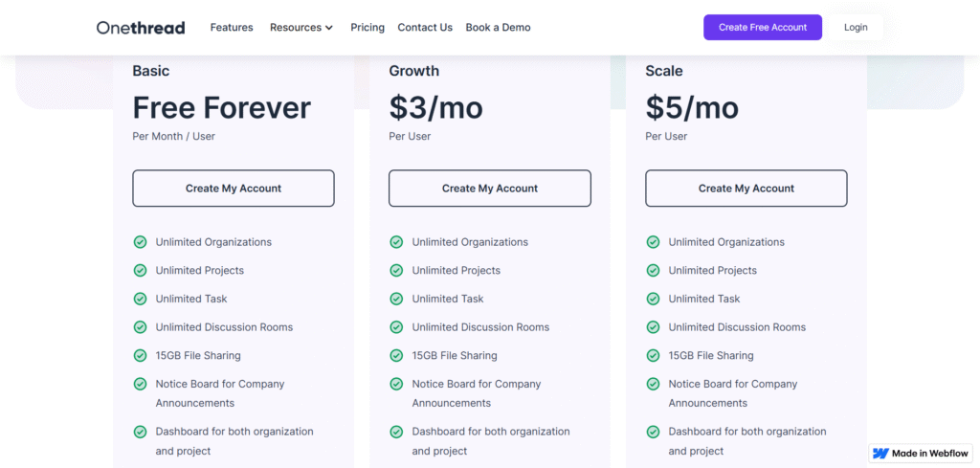Click Basic plan Unlimited Projects check icon
The image size is (980, 468).
(140, 271)
